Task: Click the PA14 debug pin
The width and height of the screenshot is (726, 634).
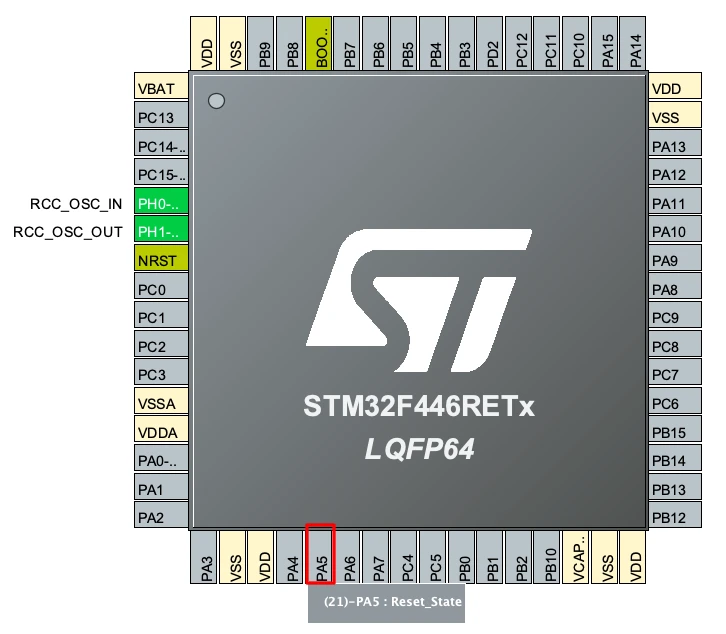Action: click(x=633, y=43)
